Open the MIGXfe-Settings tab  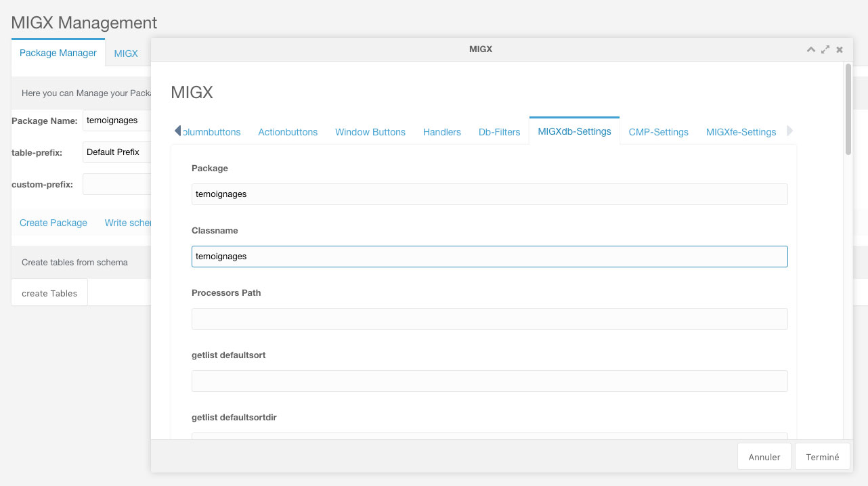tap(741, 132)
